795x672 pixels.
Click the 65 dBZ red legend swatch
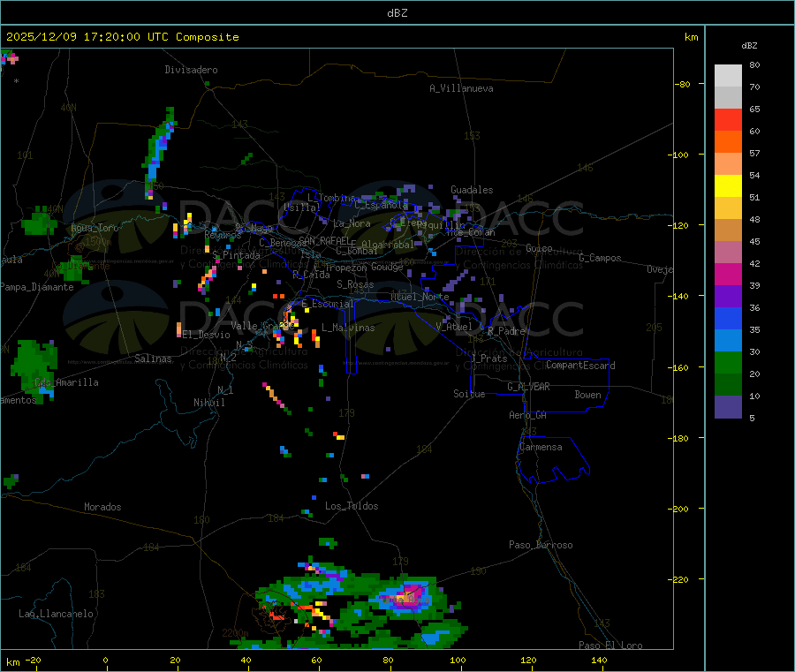pos(728,119)
